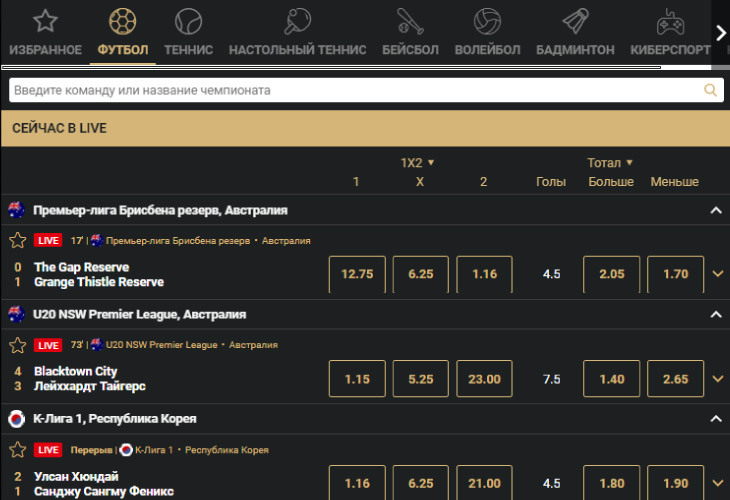Star the Blacktown City match as favorite
The image size is (730, 500).
17,345
